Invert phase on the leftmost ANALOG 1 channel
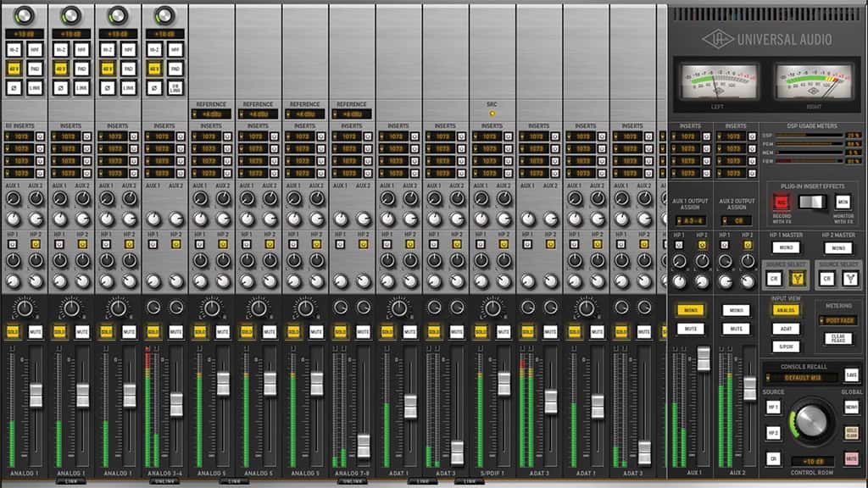 tap(14, 87)
